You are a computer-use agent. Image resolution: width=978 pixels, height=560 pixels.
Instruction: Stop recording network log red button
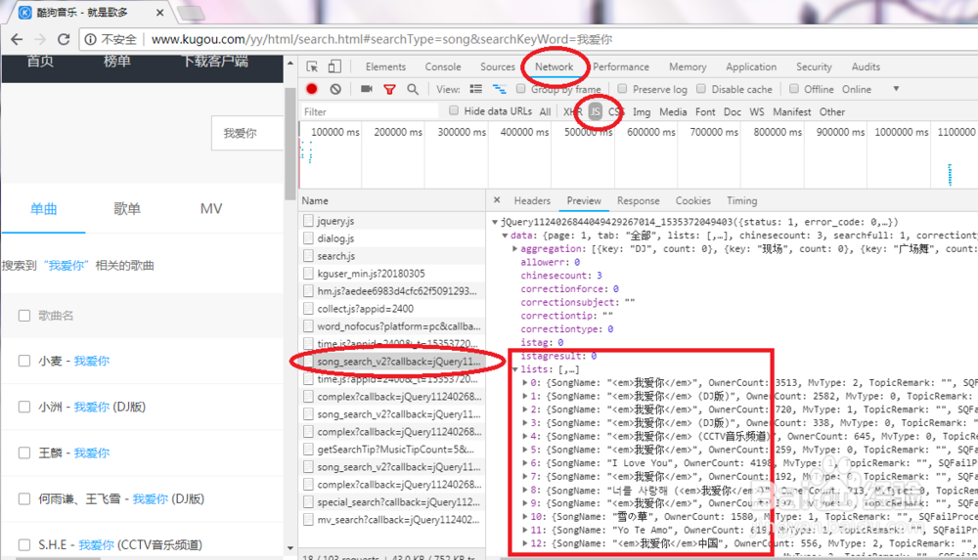[312, 89]
